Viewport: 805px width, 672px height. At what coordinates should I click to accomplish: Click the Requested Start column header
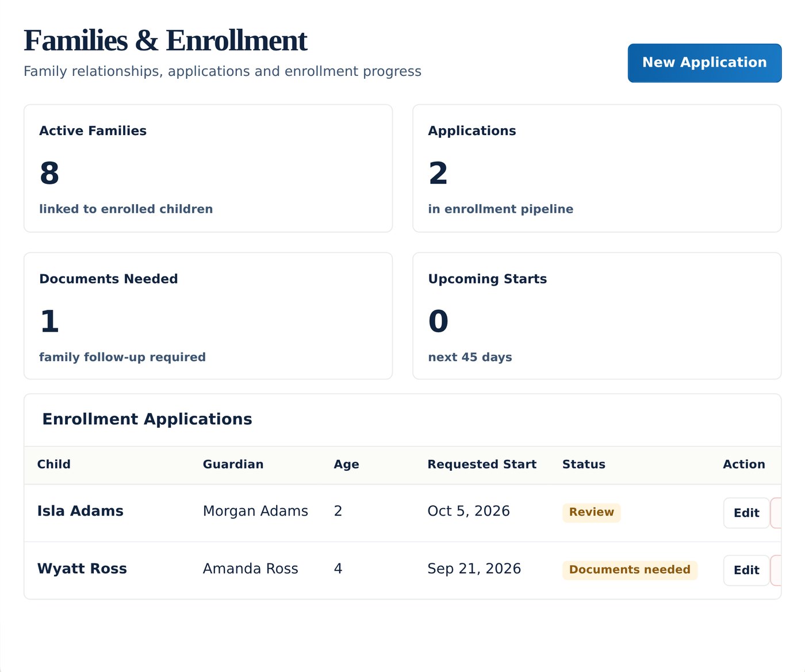point(482,464)
